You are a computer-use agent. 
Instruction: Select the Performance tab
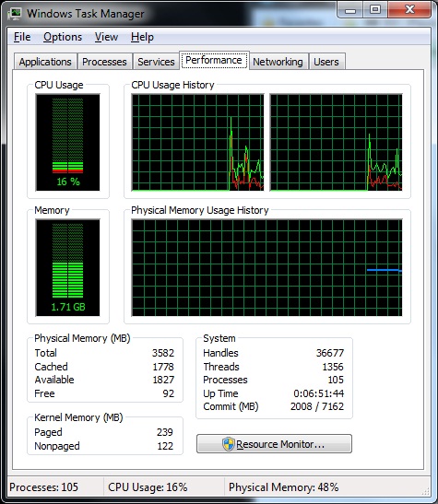tap(214, 60)
